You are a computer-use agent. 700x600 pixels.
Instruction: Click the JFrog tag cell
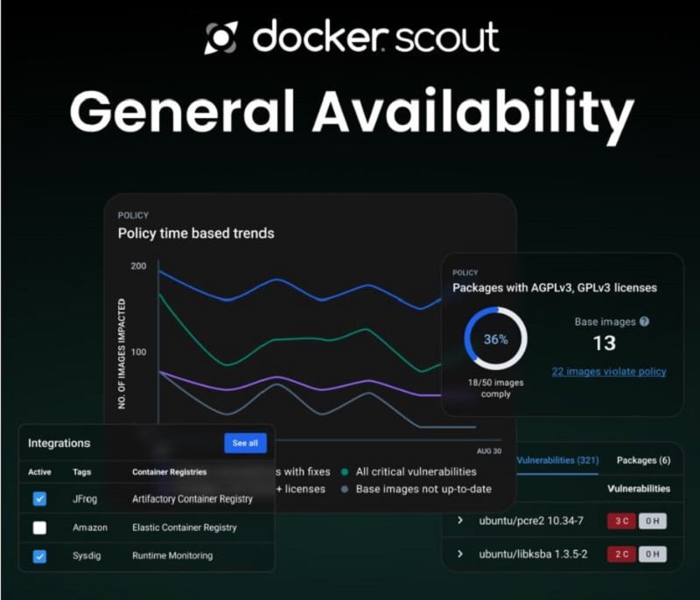[85, 499]
